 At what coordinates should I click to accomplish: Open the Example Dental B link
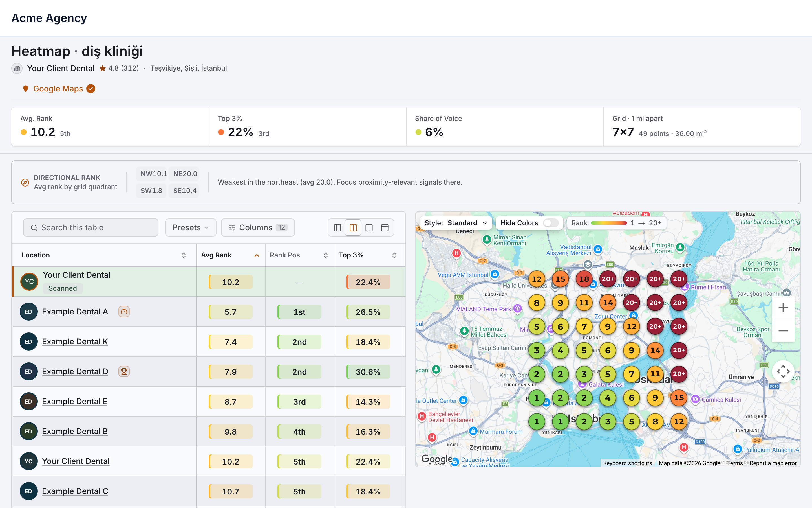75,432
